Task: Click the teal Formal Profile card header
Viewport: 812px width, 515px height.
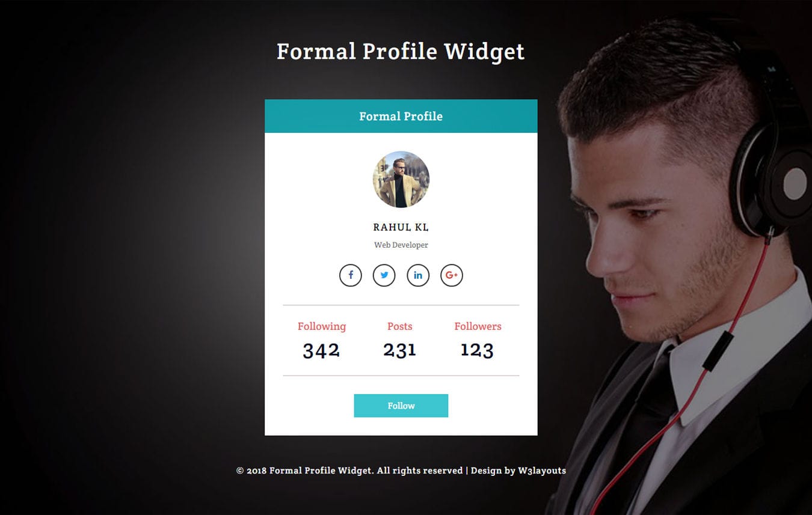Action: 401,116
